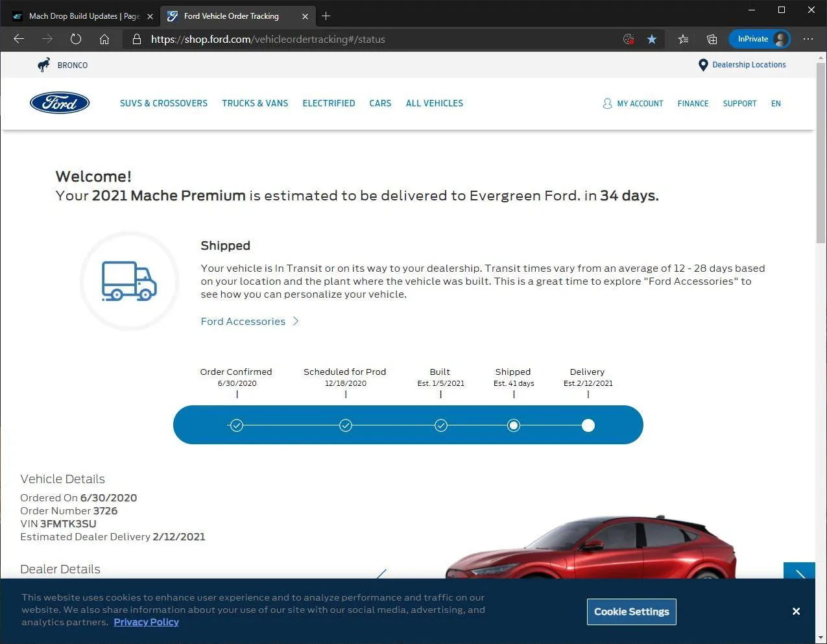Image resolution: width=827 pixels, height=644 pixels.
Task: Click the "Est. 41 days" shipped label
Action: 514,383
